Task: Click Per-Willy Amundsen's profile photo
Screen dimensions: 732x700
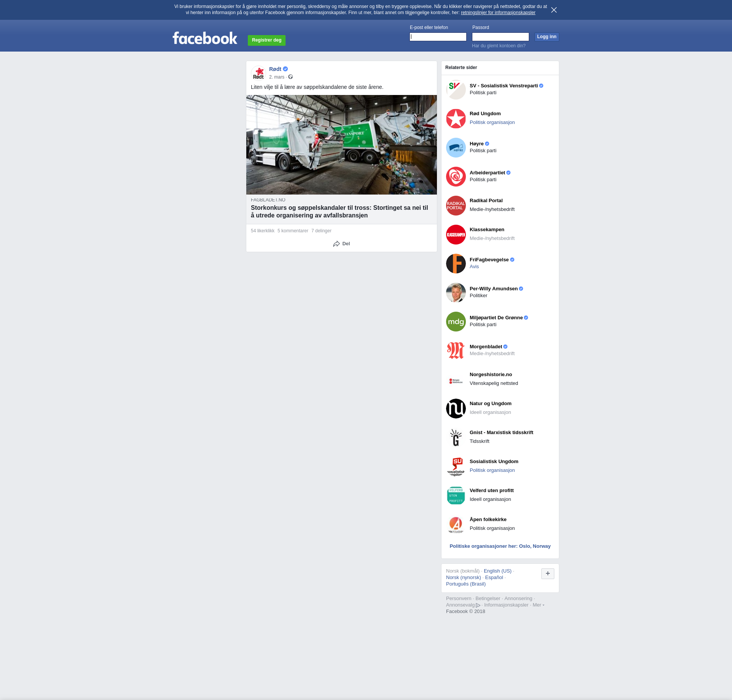Action: pos(456,293)
